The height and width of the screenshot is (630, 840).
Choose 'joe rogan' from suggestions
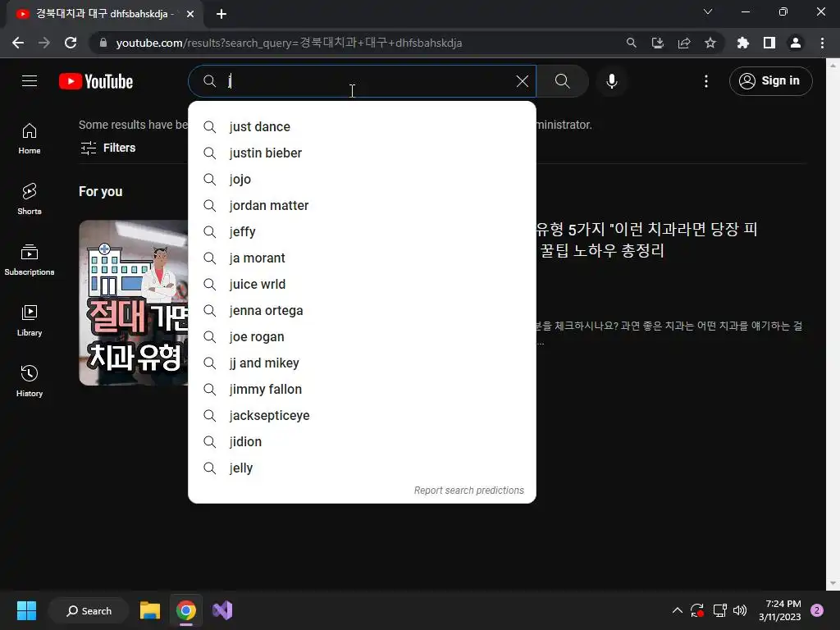362,337
